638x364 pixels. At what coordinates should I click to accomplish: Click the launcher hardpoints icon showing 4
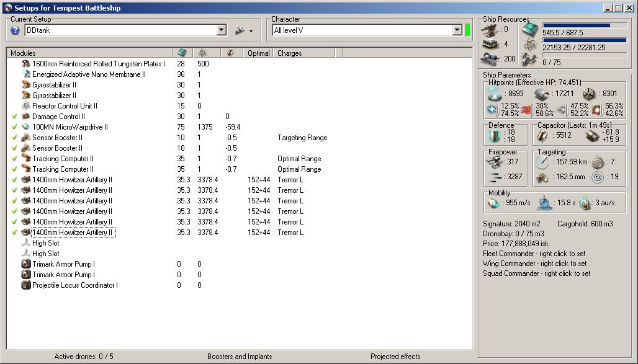tap(490, 44)
